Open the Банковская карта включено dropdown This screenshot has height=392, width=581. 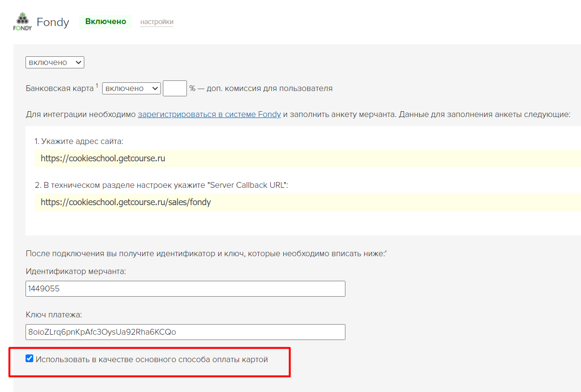point(132,88)
